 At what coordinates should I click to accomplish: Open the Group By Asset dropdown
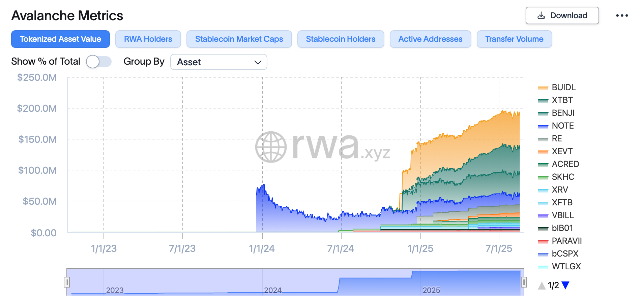(219, 62)
